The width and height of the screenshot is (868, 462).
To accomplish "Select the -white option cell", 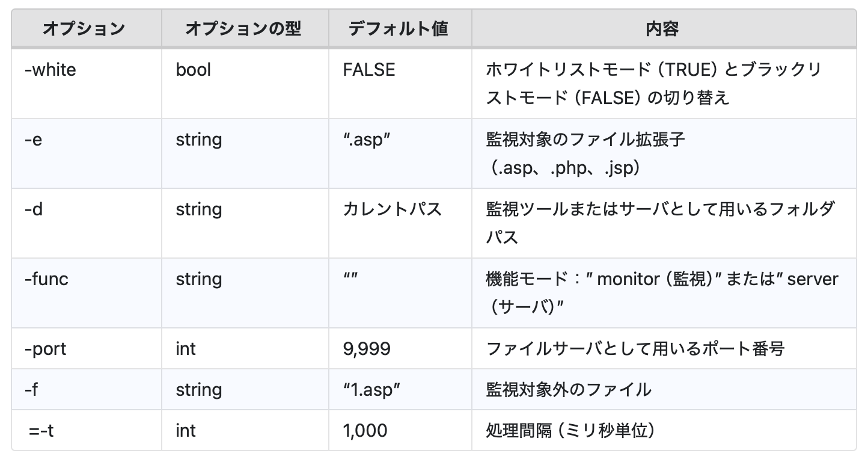I will coord(50,70).
